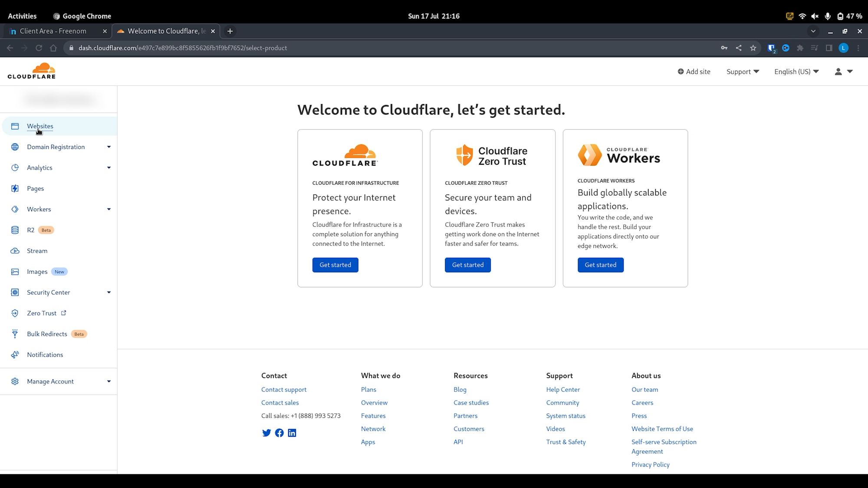This screenshot has height=488, width=868.
Task: Switch to the Client Area - Freenom tab
Action: click(x=57, y=31)
